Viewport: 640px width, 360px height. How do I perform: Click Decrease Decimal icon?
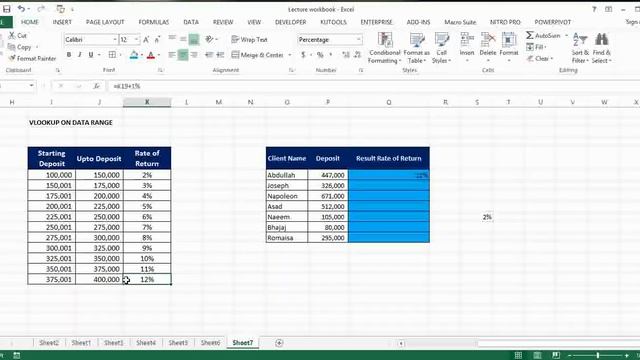point(358,55)
